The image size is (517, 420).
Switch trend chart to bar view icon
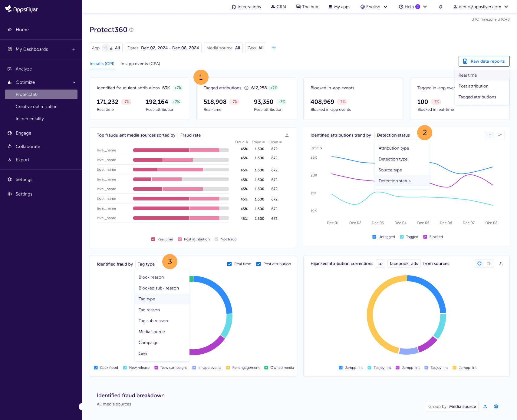click(490, 135)
